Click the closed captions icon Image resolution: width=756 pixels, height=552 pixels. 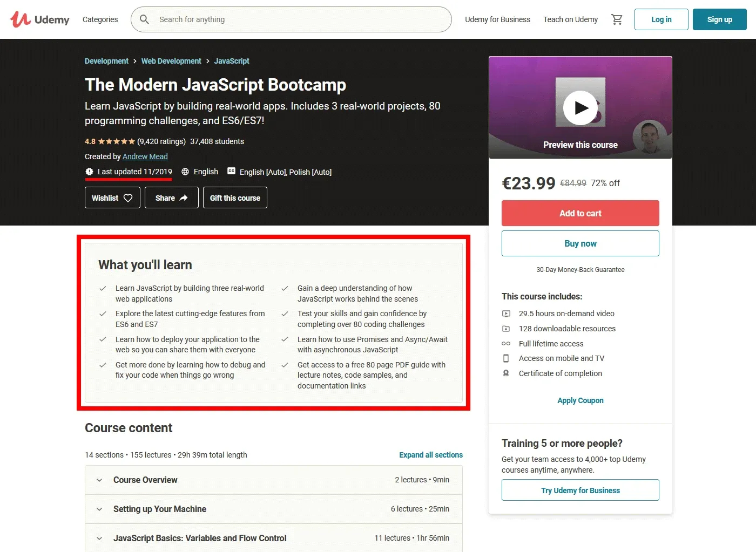[232, 171]
